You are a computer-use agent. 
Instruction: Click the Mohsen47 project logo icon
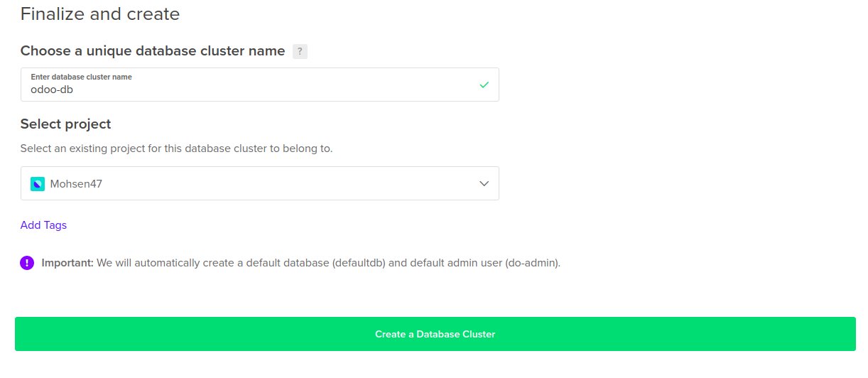(38, 184)
